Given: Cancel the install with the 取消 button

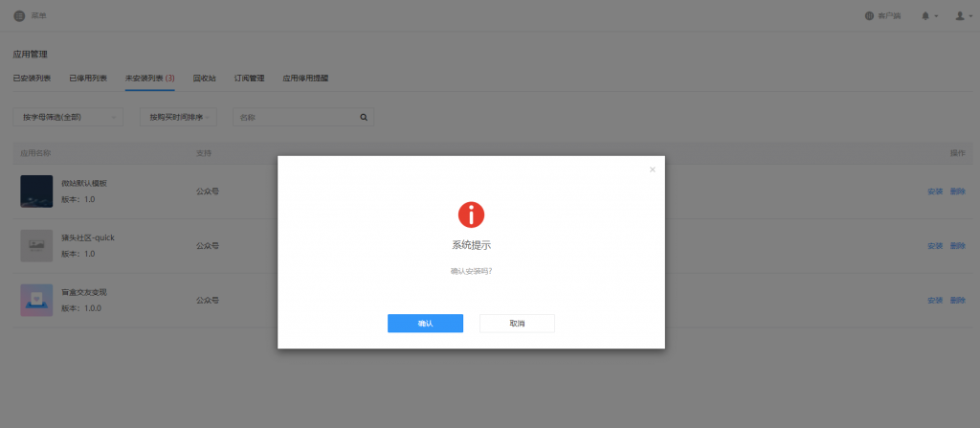Looking at the screenshot, I should coord(517,324).
